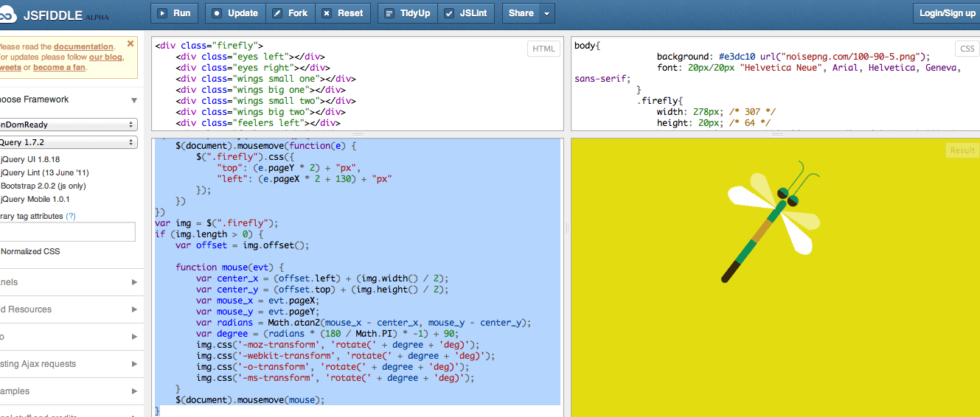Open the library tag attributes help (?)
Image resolution: width=980 pixels, height=417 pixels.
click(x=71, y=217)
